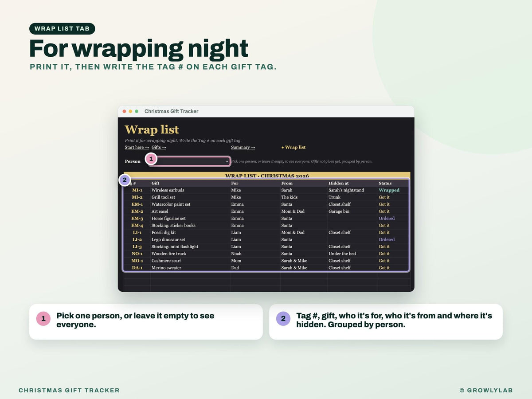Select the 'Fossil dig kit' gift cell
This screenshot has height=399, width=532.
164,233
